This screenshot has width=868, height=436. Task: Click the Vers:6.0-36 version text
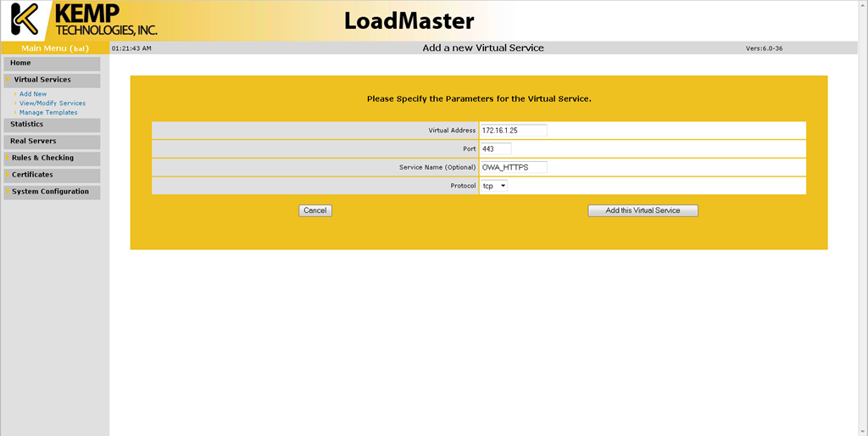tap(764, 48)
